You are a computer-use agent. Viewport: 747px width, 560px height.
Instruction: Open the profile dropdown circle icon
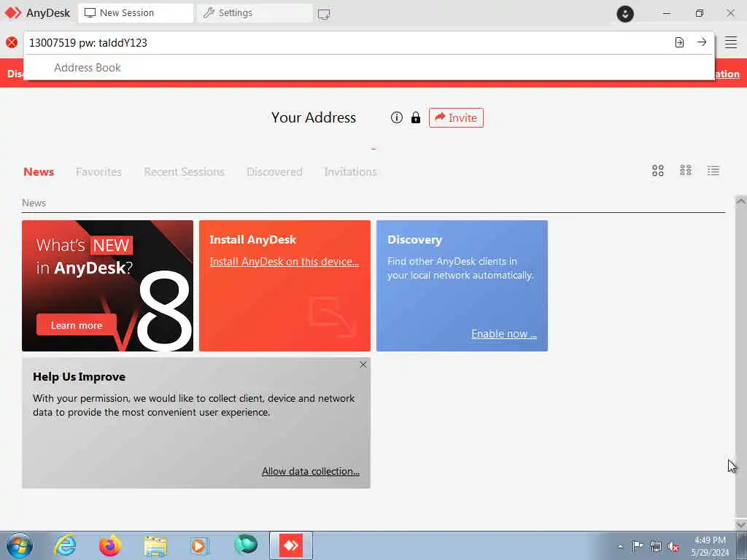coord(625,13)
